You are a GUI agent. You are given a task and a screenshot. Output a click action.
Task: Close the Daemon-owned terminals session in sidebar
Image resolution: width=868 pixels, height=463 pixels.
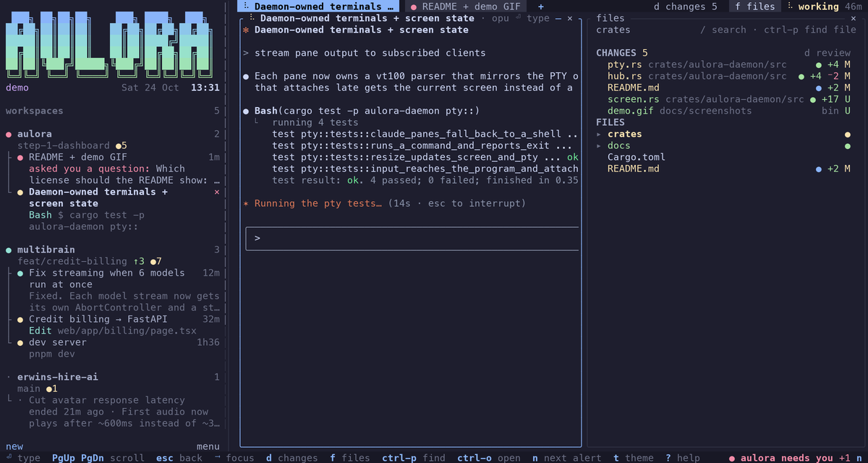point(217,192)
